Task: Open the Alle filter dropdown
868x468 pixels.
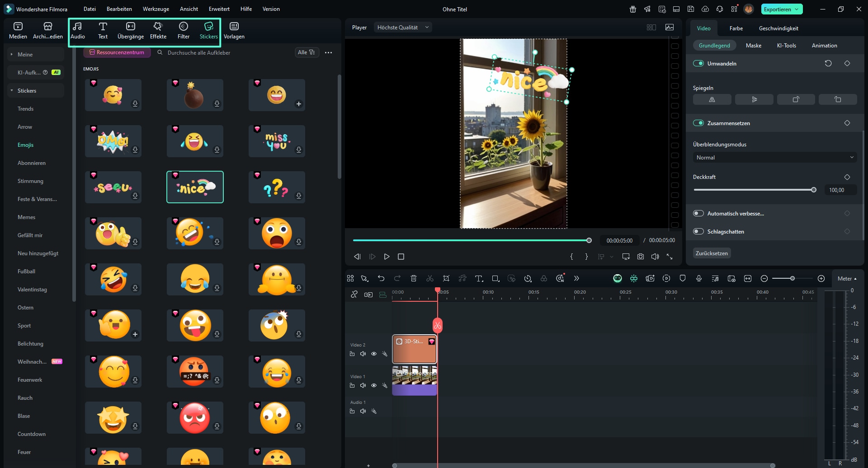Action: [307, 52]
